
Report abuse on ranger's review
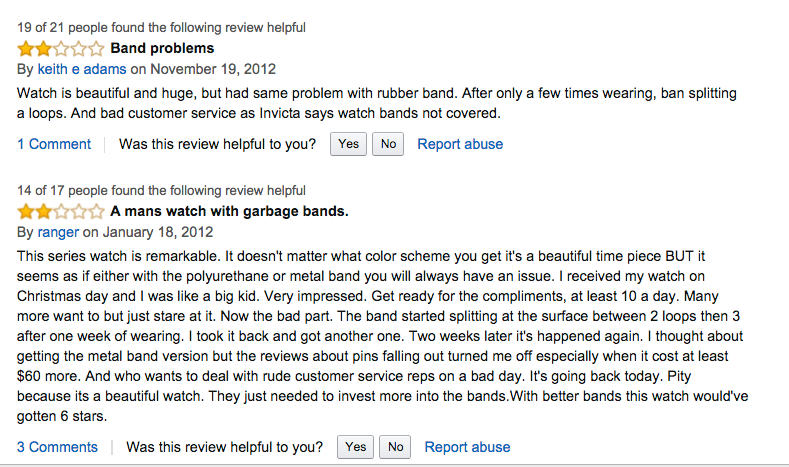click(x=467, y=447)
